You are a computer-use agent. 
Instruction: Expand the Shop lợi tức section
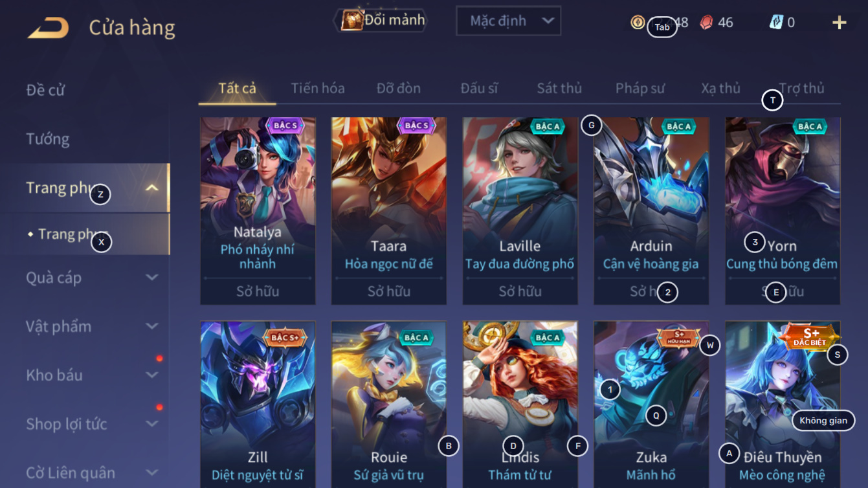coord(151,424)
